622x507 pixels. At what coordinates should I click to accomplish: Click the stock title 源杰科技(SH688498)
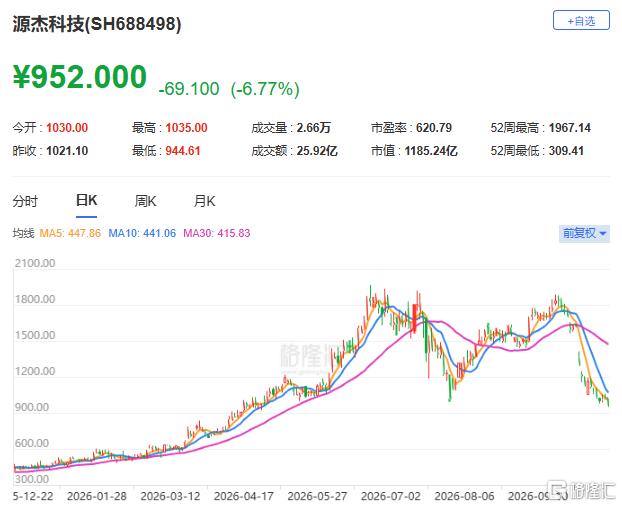pos(97,24)
